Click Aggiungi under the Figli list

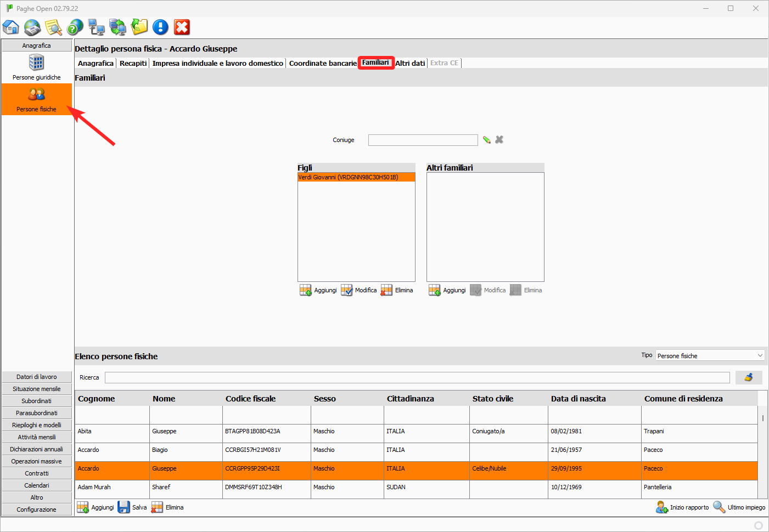[x=318, y=290]
